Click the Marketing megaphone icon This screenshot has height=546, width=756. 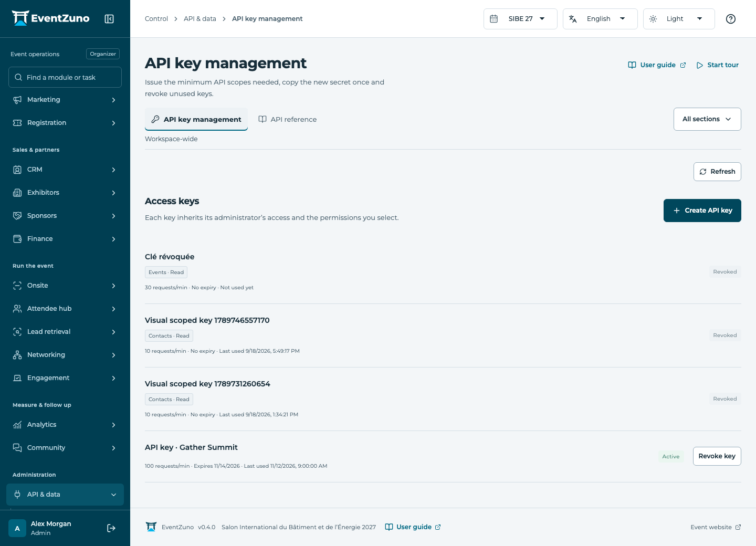click(17, 100)
